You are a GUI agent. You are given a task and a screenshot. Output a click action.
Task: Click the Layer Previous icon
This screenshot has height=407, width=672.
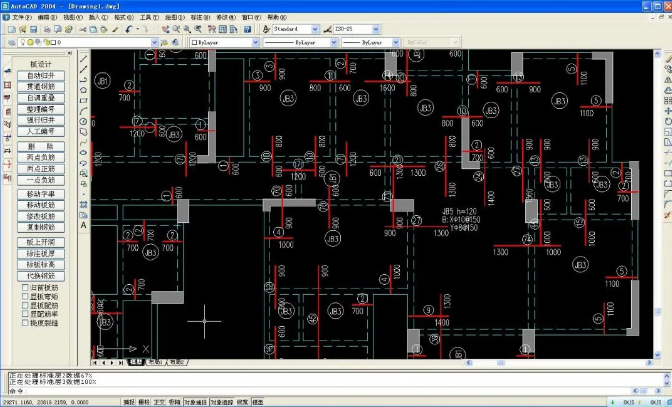pos(175,42)
